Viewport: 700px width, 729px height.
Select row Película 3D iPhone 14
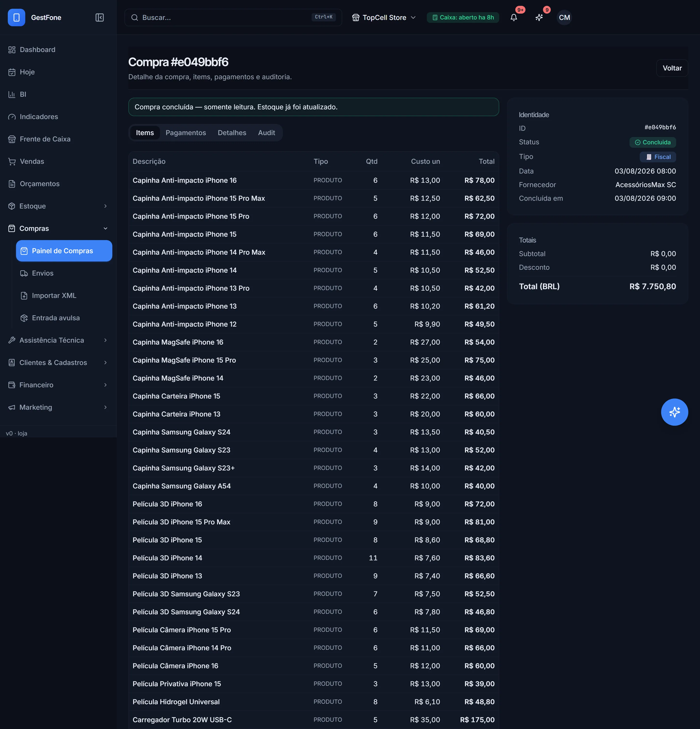314,558
